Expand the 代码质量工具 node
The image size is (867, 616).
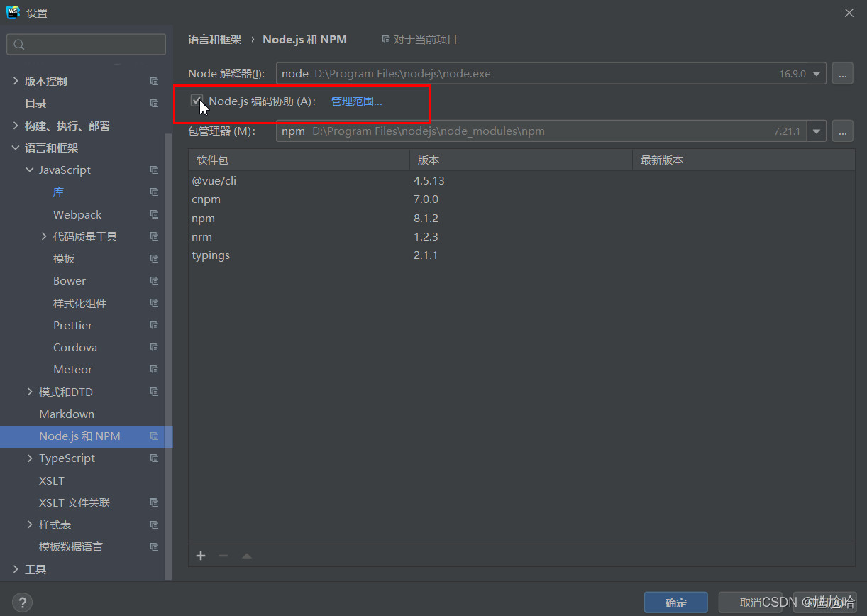[44, 236]
